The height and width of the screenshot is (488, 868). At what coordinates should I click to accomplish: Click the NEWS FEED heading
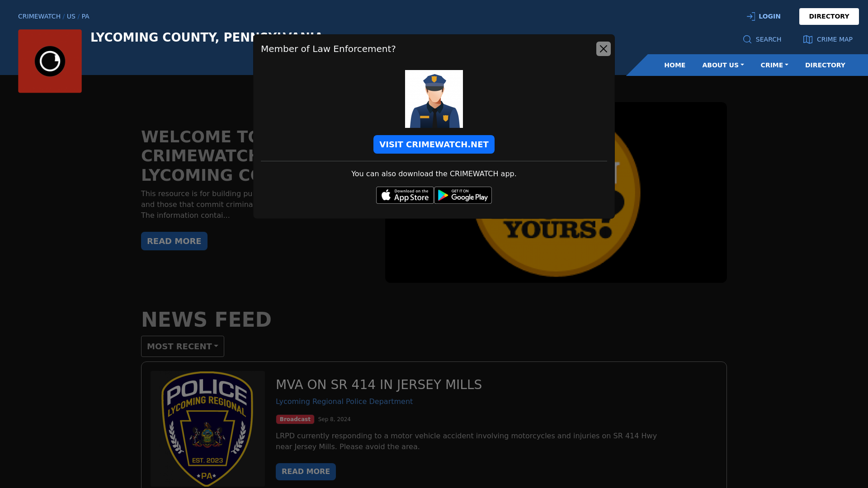point(206,319)
